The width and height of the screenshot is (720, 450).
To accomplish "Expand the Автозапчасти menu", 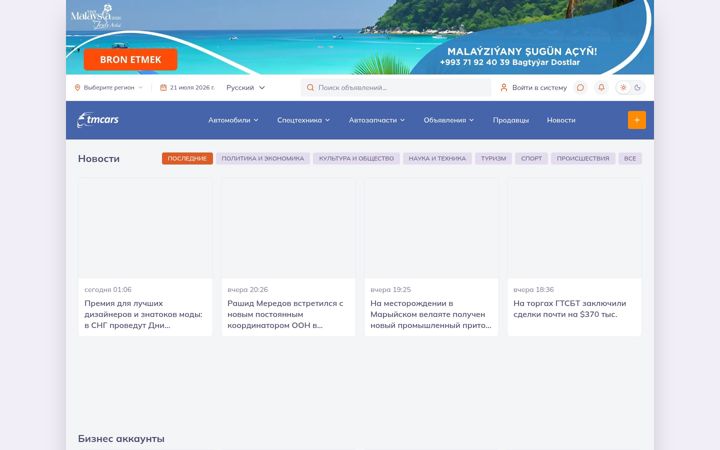I will pos(377,120).
